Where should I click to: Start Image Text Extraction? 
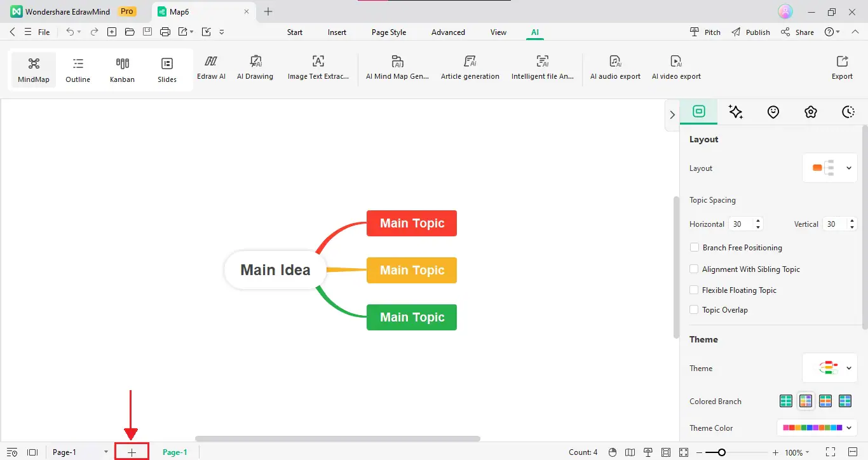pos(318,67)
